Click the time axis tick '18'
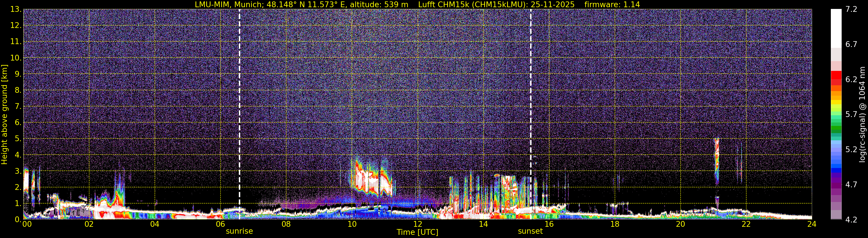Screen dimensions: 868x238 614,224
